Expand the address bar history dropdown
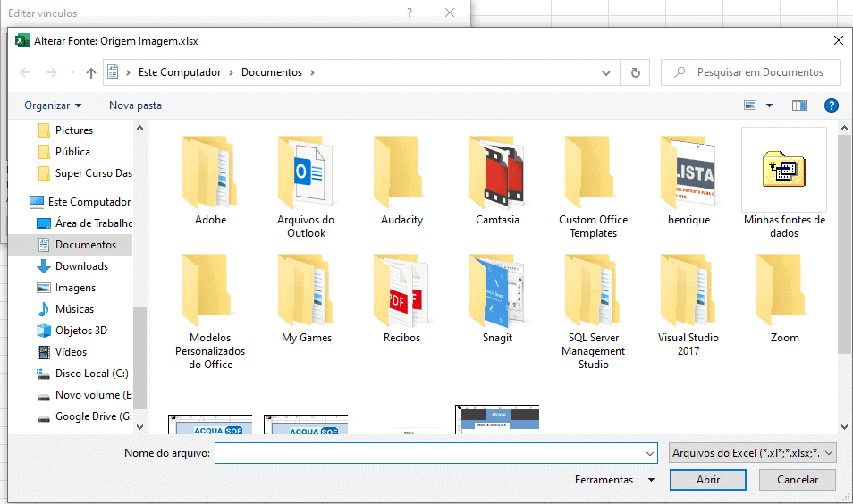 click(606, 73)
